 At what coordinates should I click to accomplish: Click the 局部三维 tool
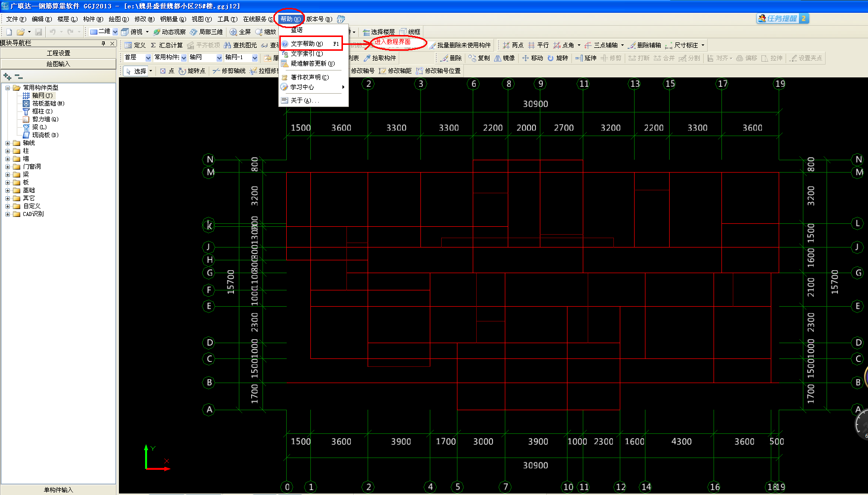click(206, 32)
